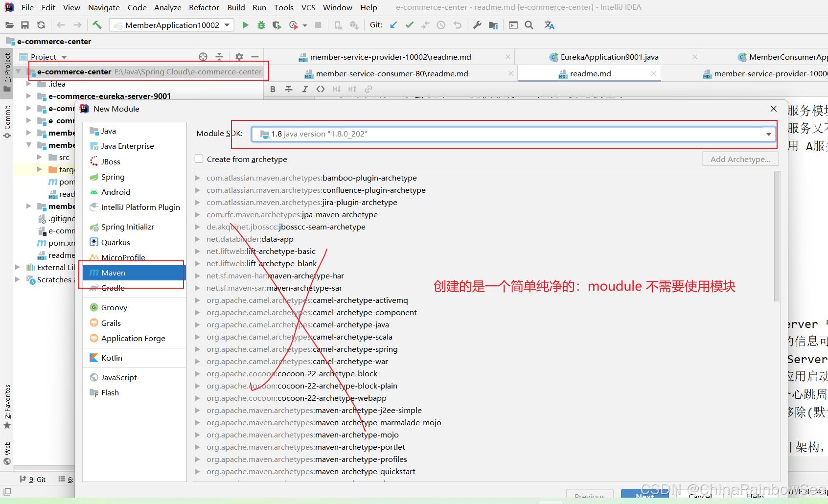Click Italic formatting icon in markdown editor
Viewport: 828px width, 504px height.
pyautogui.click(x=305, y=89)
